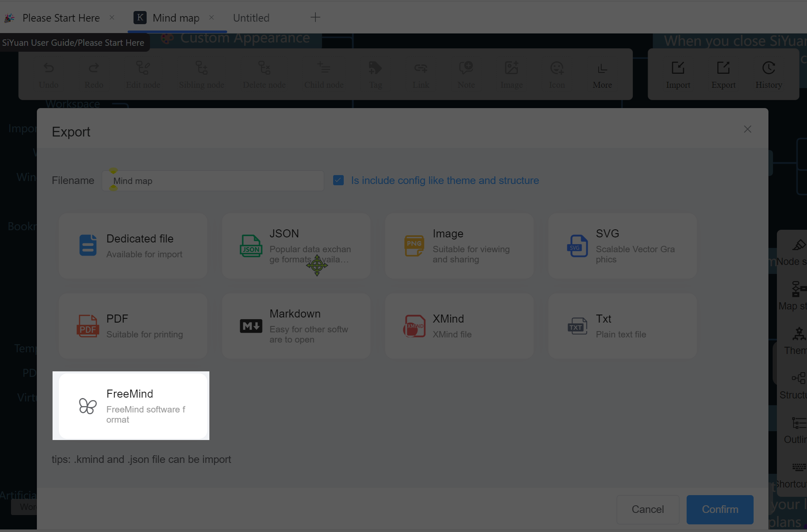The height and width of the screenshot is (532, 807).
Task: Select Markdown export card
Action: tap(296, 326)
